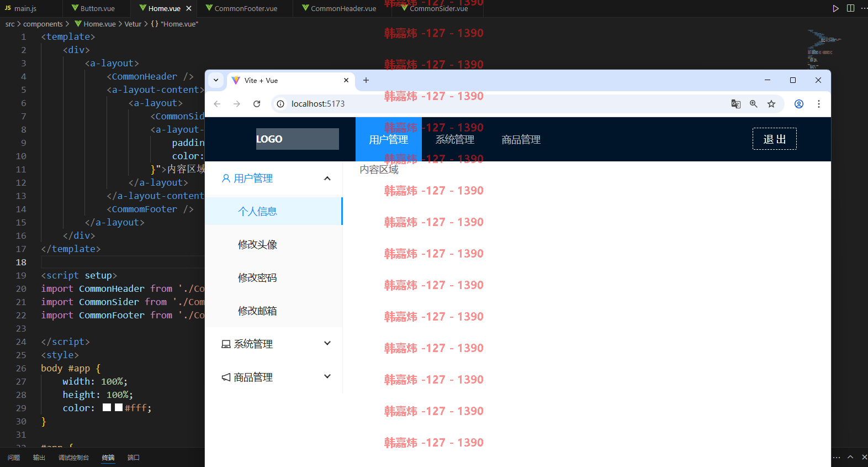Click the 'height: 100%;' code line
This screenshot has height=467, width=868.
click(98, 395)
